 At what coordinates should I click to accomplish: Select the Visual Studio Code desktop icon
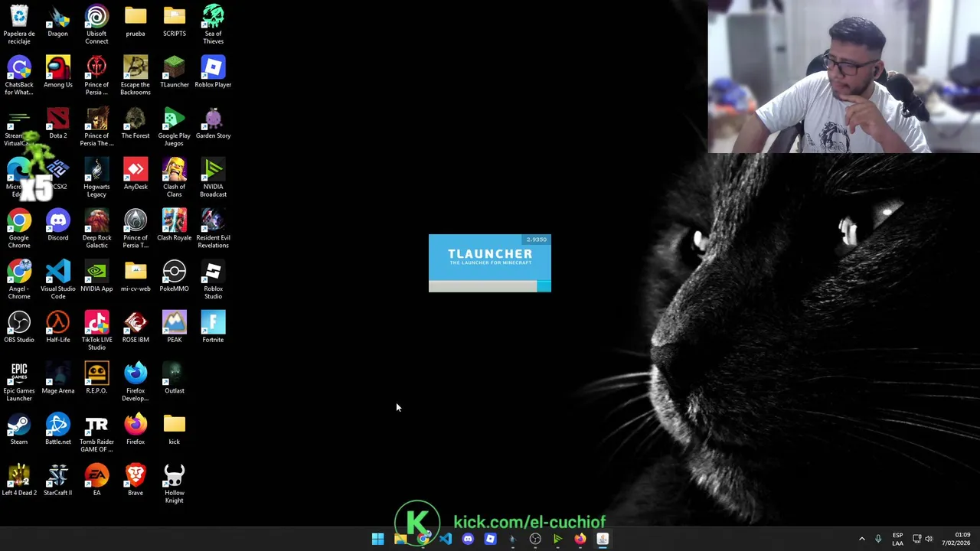57,280
